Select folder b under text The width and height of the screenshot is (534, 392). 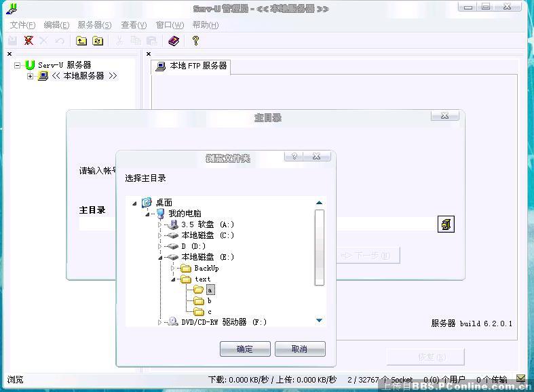[x=209, y=300]
